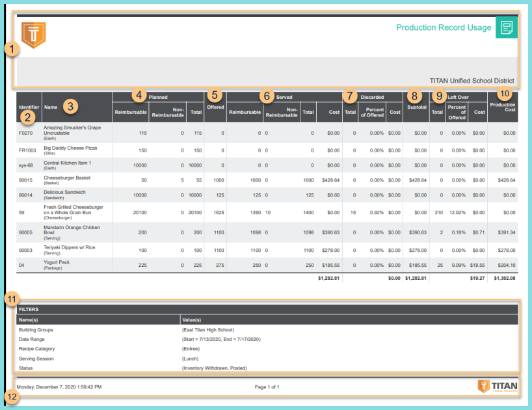Click the TITAN logo in the footer
The height and width of the screenshot is (410, 532).
[x=497, y=387]
